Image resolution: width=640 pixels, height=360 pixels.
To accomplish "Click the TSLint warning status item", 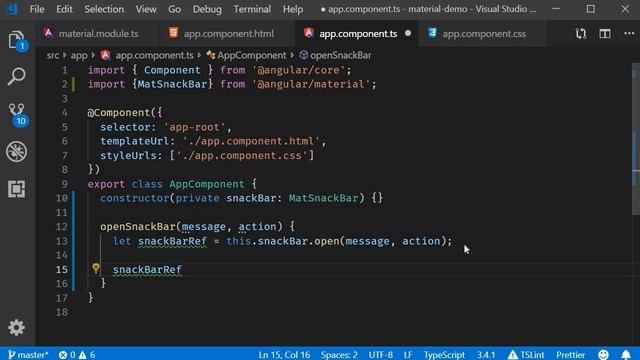I will point(526,354).
